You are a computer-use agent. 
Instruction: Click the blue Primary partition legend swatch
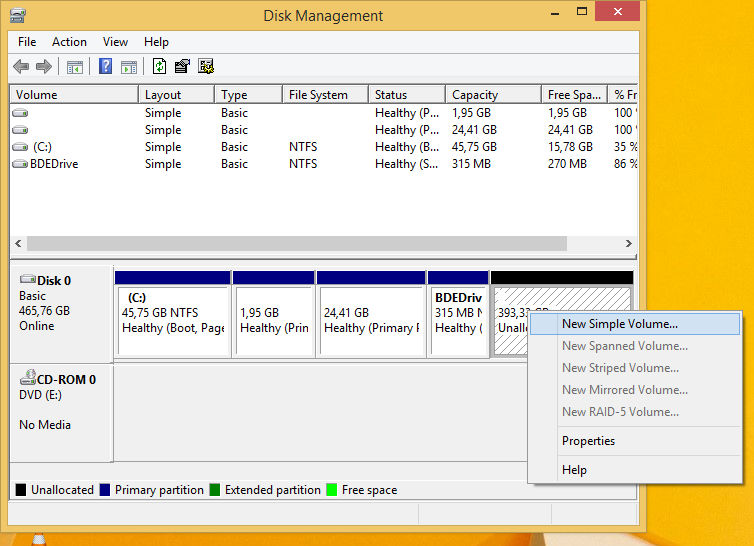(x=104, y=490)
